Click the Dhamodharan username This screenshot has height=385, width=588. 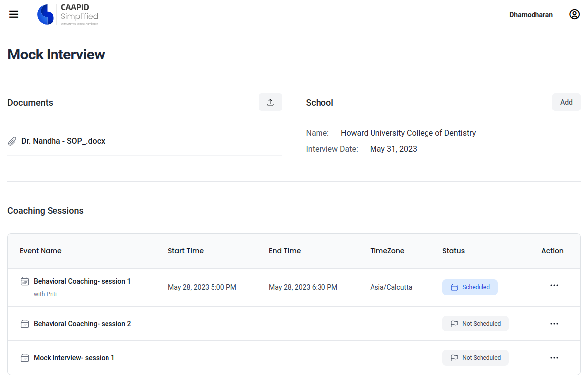531,15
